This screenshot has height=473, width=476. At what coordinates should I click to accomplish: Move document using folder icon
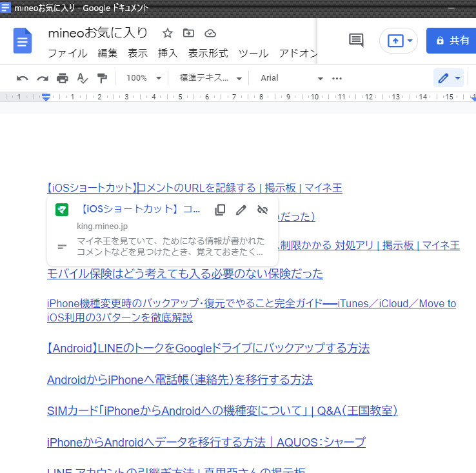click(188, 34)
